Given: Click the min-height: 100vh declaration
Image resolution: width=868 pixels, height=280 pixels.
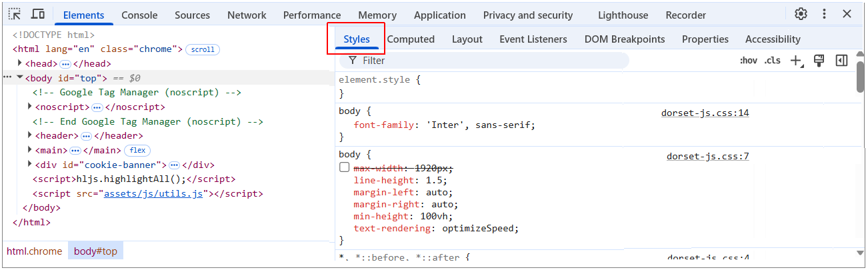Looking at the screenshot, I should (403, 216).
